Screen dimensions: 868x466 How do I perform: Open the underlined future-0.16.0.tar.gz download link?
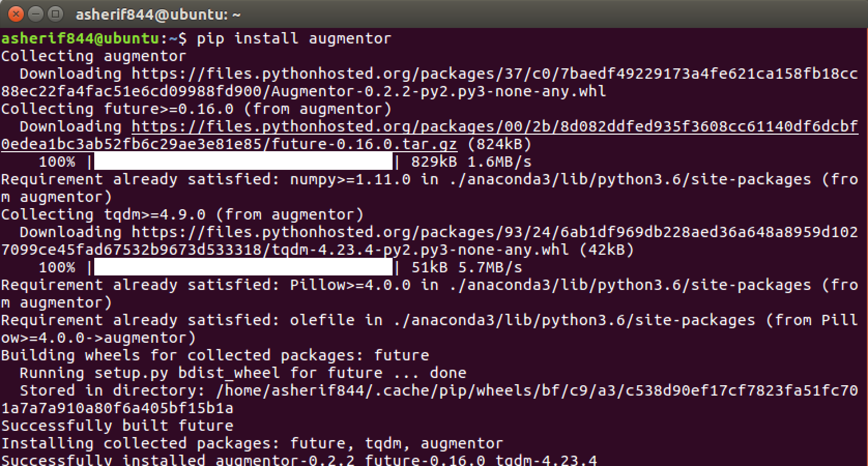429,135
